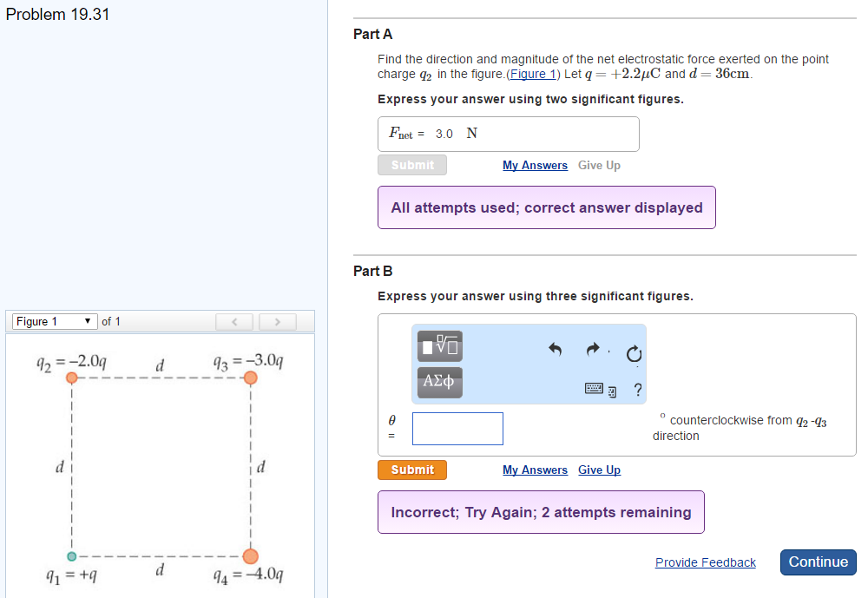Undo the last answer edit
This screenshot has height=598, width=868.
[x=556, y=350]
